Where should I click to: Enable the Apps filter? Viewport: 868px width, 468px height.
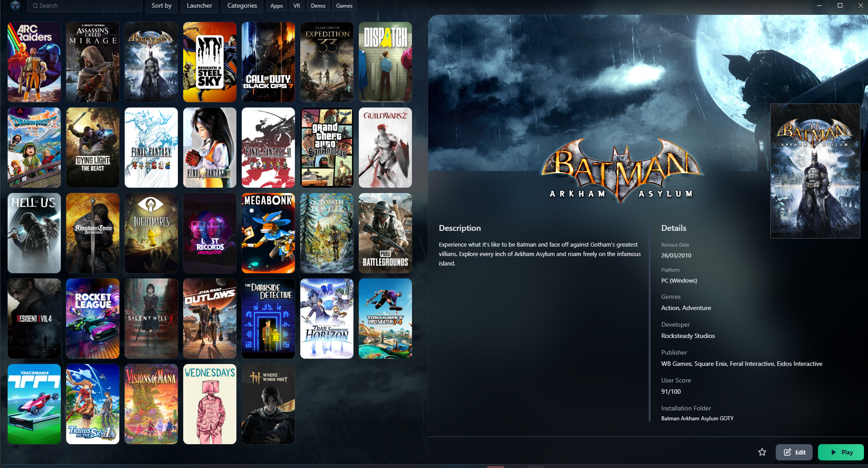coord(276,6)
